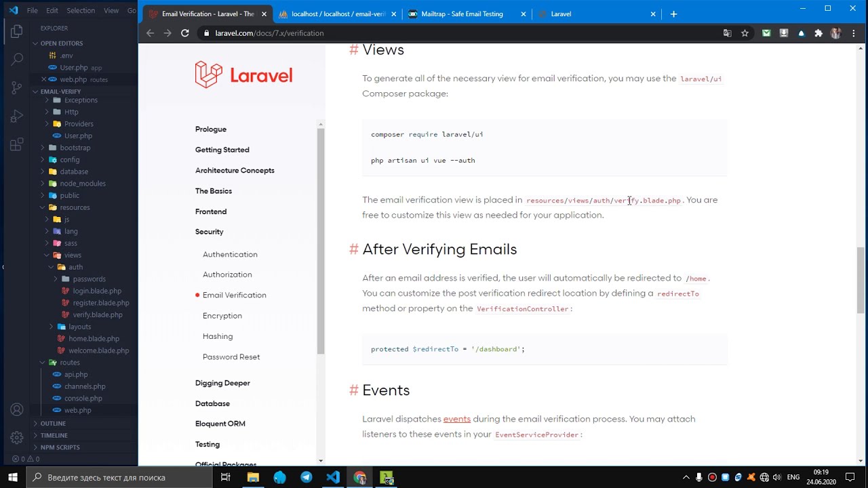Screen dimensions: 868x488
Task: Open verify.blade.php in the file tree
Action: click(98, 314)
